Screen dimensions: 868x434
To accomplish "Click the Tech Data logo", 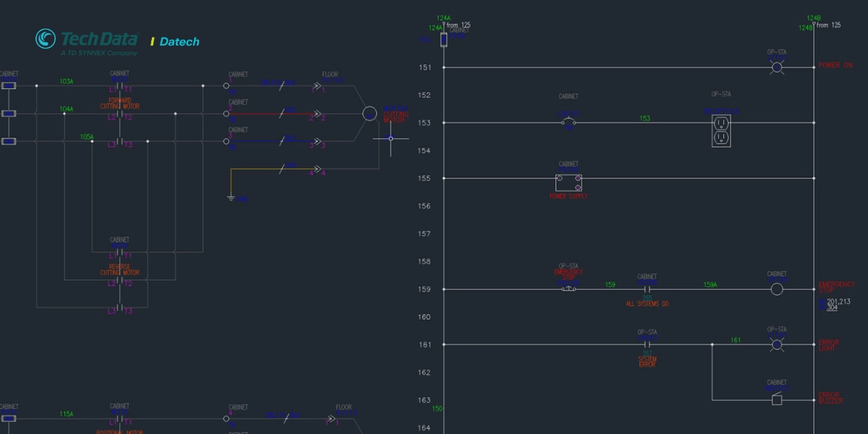I will click(x=88, y=42).
